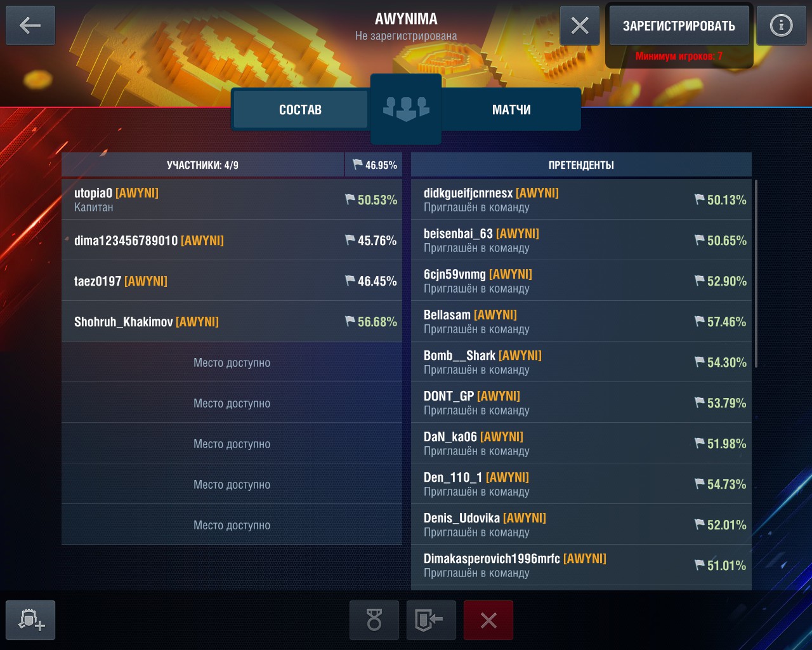
Task: Select the team members group icon
Action: (406, 109)
